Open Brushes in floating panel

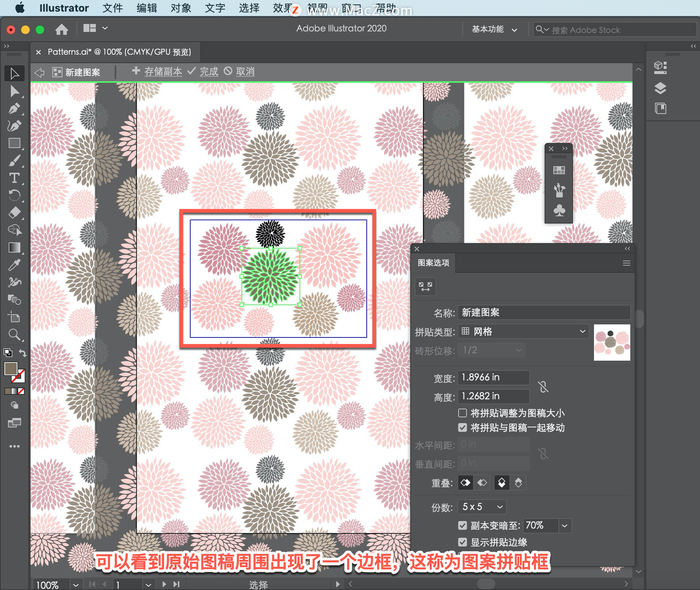pos(559,190)
